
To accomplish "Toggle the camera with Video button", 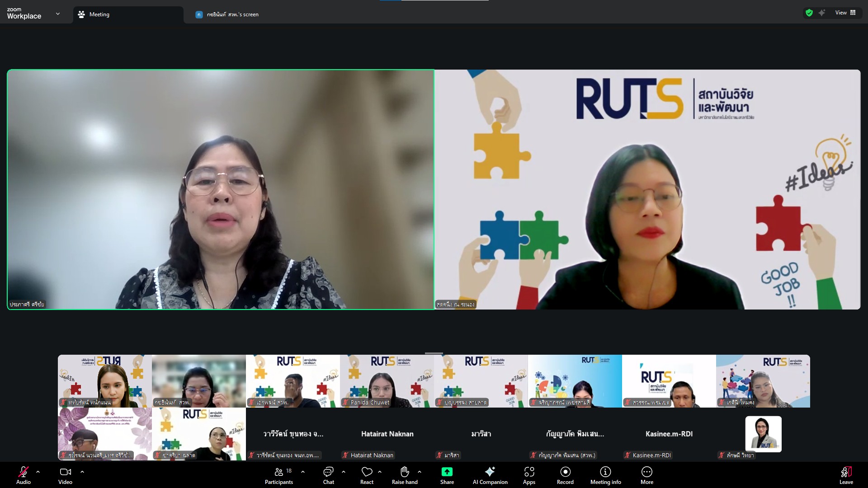I will pyautogui.click(x=65, y=475).
